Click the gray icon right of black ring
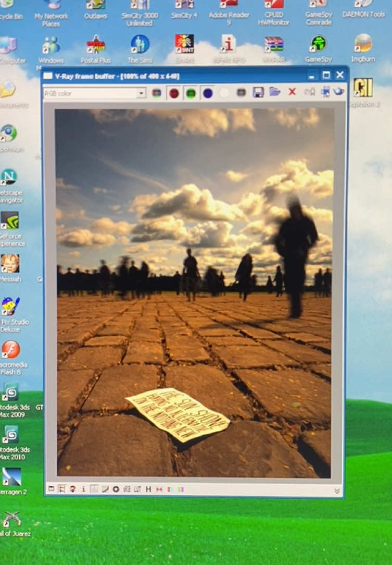Image resolution: width=392 pixels, height=565 pixels. tap(127, 489)
